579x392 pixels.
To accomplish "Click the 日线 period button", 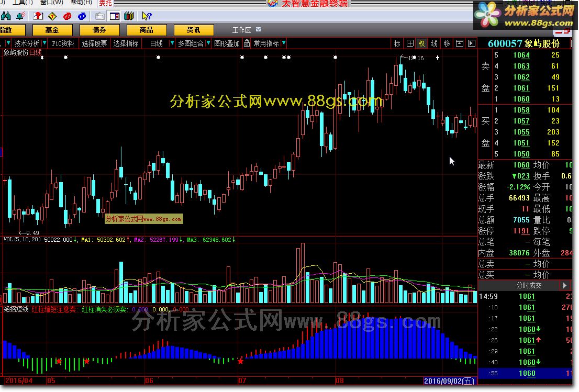I will point(156,43).
